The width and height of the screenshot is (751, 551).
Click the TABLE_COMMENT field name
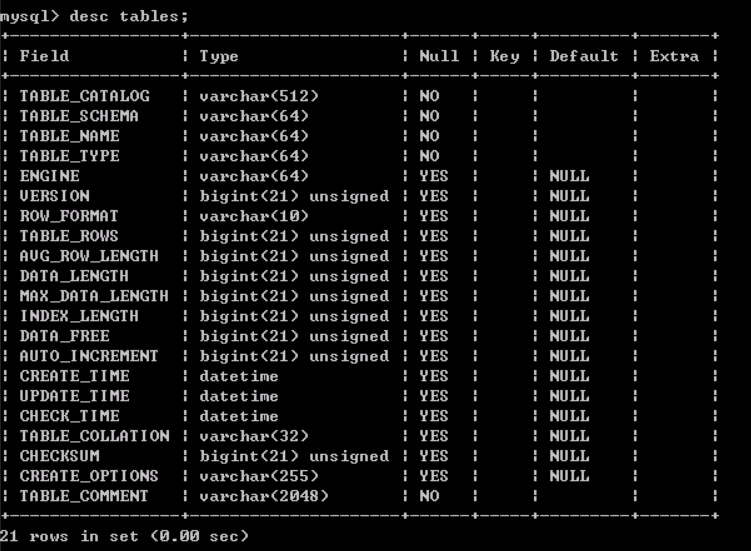pos(84,497)
